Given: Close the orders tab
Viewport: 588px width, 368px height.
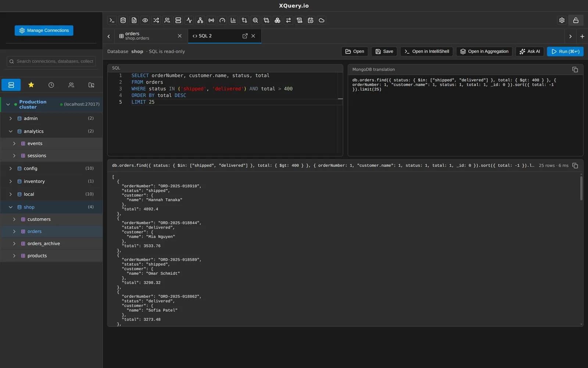Looking at the screenshot, I should click(180, 36).
